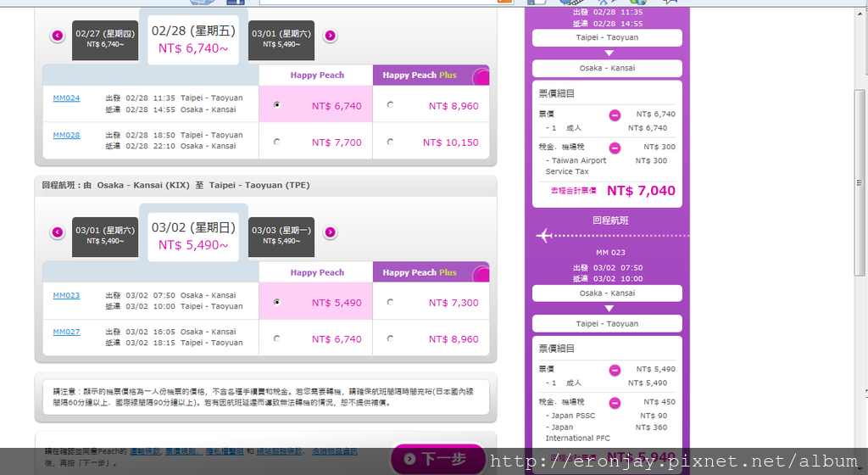The height and width of the screenshot is (475, 868).
Task: Switch return date to 03/01 (星期六)
Action: (105, 237)
